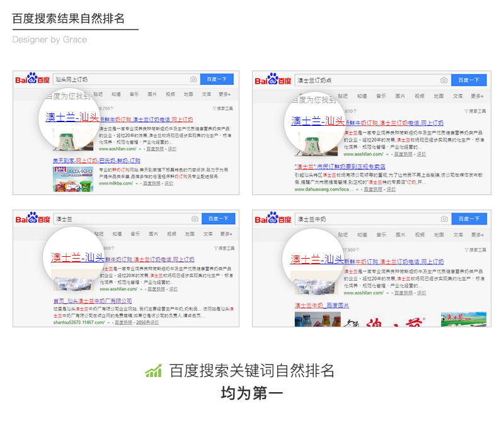504x428 pixels.
Task: Open the 首页_汕头澳士兰牛奶厂有限公司 result link
Action: coord(93,301)
